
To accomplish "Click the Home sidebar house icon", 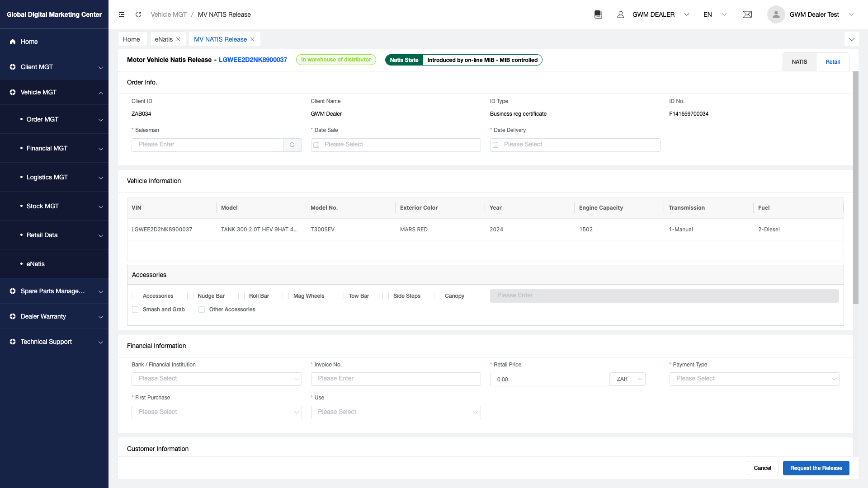I will point(13,42).
